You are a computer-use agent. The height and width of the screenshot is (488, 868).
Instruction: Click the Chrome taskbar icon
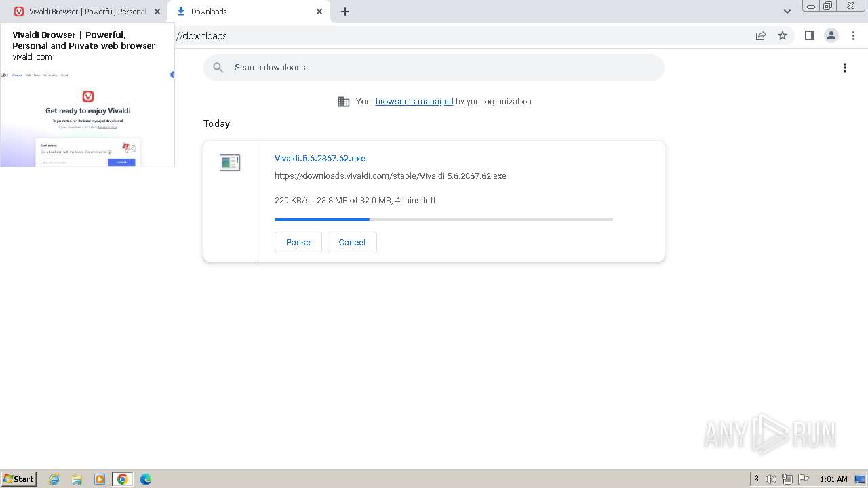click(123, 479)
